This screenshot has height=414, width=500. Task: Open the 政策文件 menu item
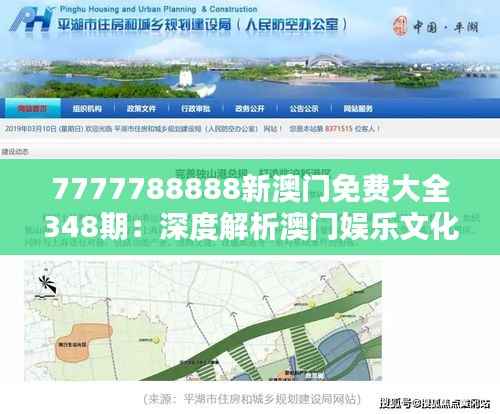point(141,108)
